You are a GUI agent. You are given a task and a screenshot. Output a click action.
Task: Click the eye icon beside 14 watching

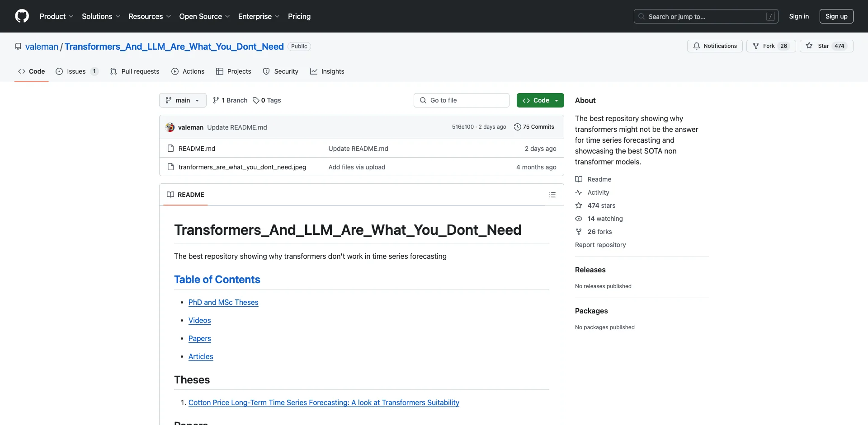[x=579, y=219]
